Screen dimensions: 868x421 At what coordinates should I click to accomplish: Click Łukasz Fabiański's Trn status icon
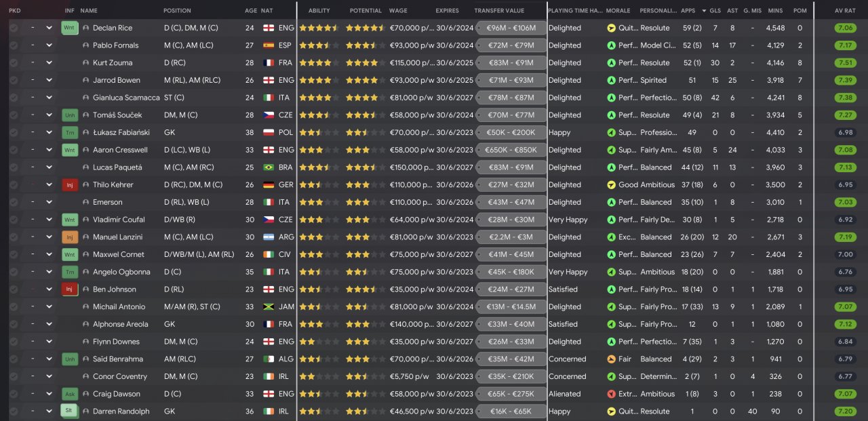pyautogui.click(x=69, y=132)
